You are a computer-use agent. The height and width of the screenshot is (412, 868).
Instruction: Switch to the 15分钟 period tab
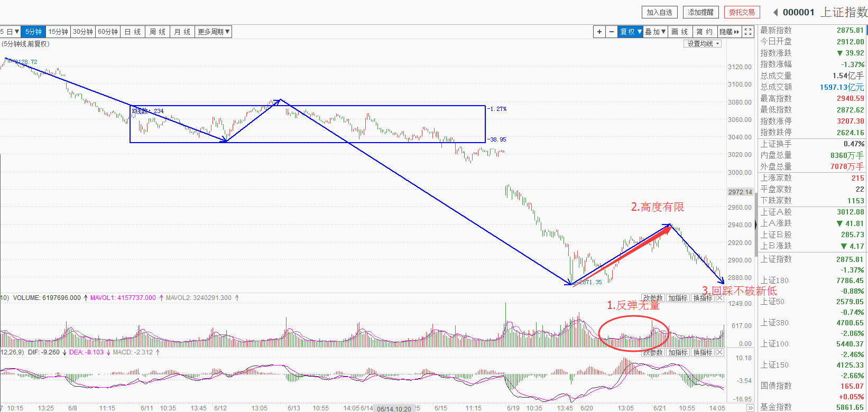click(58, 32)
